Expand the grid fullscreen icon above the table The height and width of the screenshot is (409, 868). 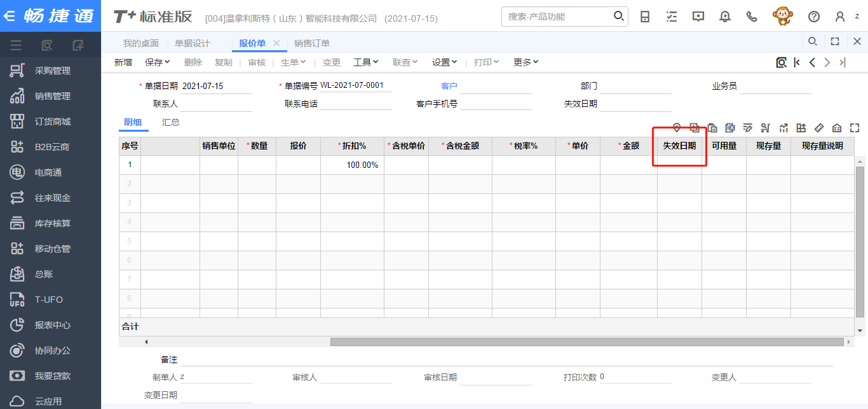pos(855,128)
